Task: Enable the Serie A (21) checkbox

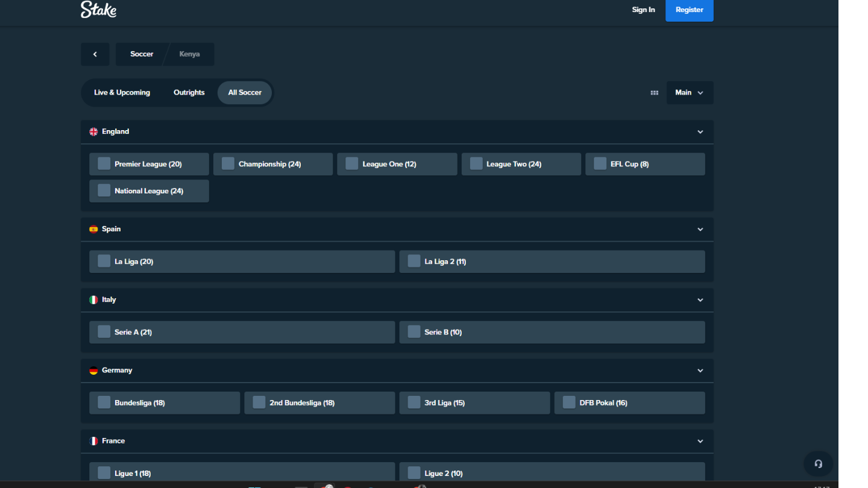Action: [104, 332]
